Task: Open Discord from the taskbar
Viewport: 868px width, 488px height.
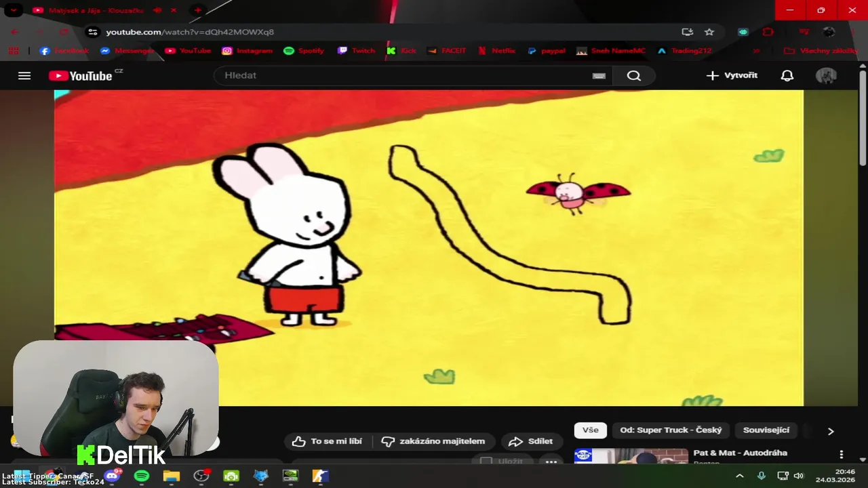Action: pos(112,476)
